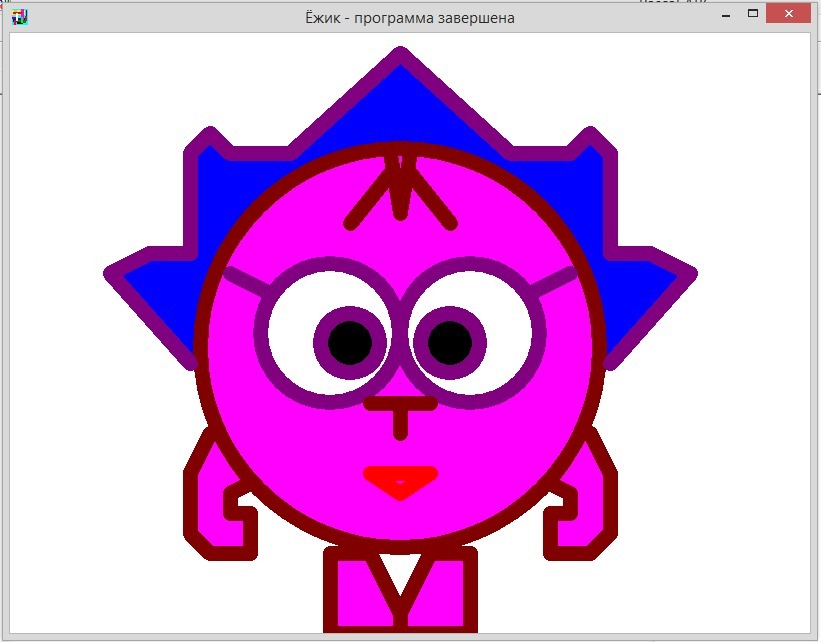Click the white collar triangle on the body
Image resolution: width=821 pixels, height=642 pixels.
400,570
